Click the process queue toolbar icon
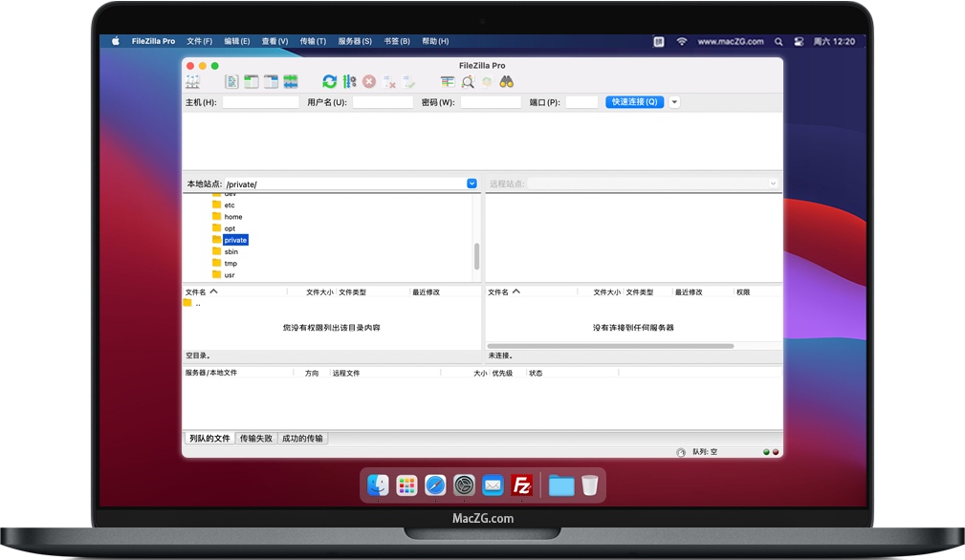The height and width of the screenshot is (560, 965). 349,82
